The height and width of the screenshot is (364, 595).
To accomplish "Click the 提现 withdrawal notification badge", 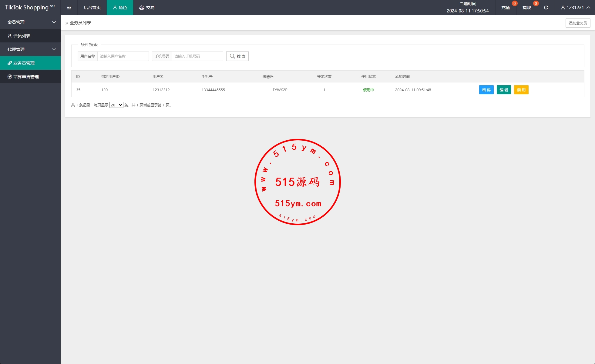I will click(x=536, y=4).
